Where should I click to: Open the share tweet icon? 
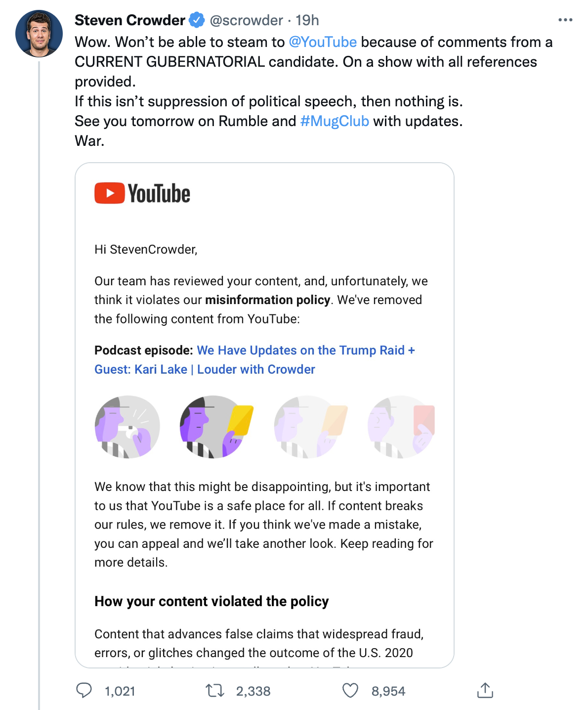[485, 690]
